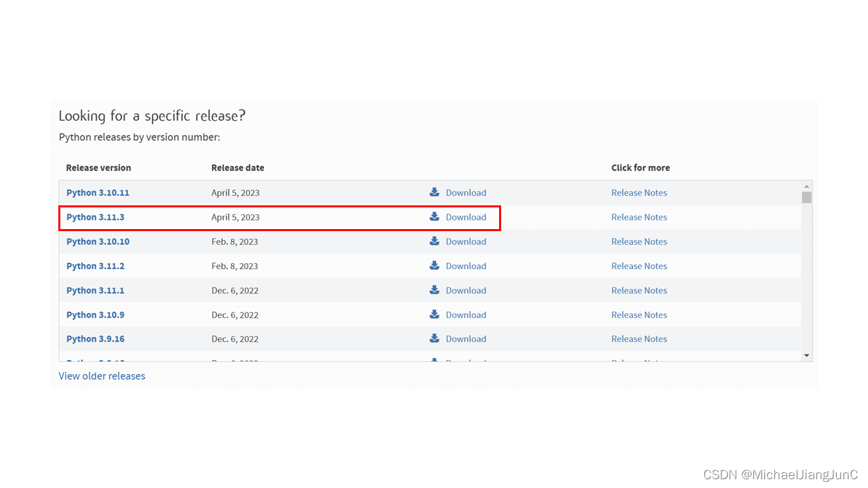Open Release Notes for Python 3.10.9
Screen dimensions: 868x488
click(639, 314)
